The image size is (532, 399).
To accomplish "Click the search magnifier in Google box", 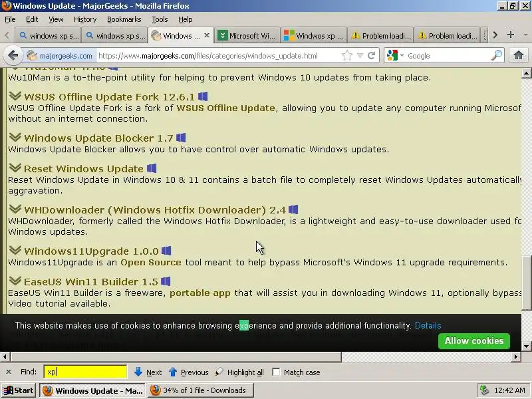I will [x=496, y=55].
